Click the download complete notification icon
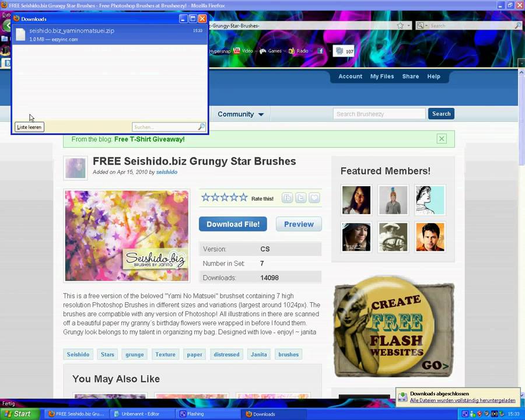 point(402,397)
